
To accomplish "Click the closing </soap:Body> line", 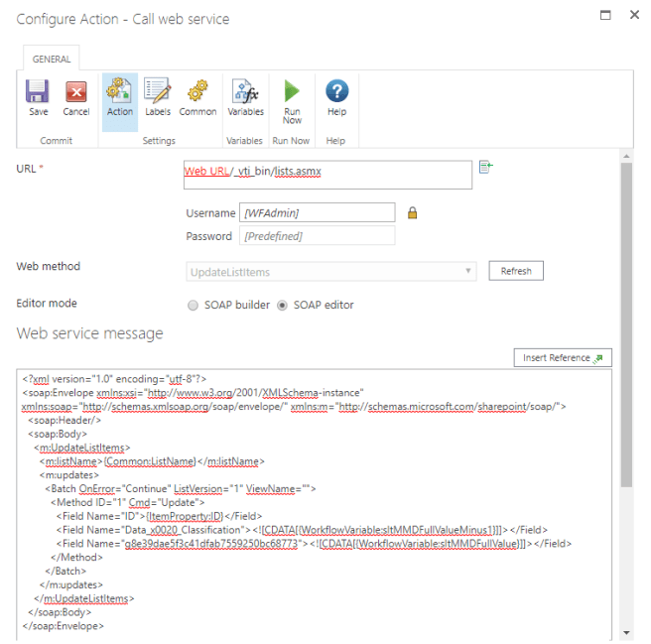I will point(60,612).
